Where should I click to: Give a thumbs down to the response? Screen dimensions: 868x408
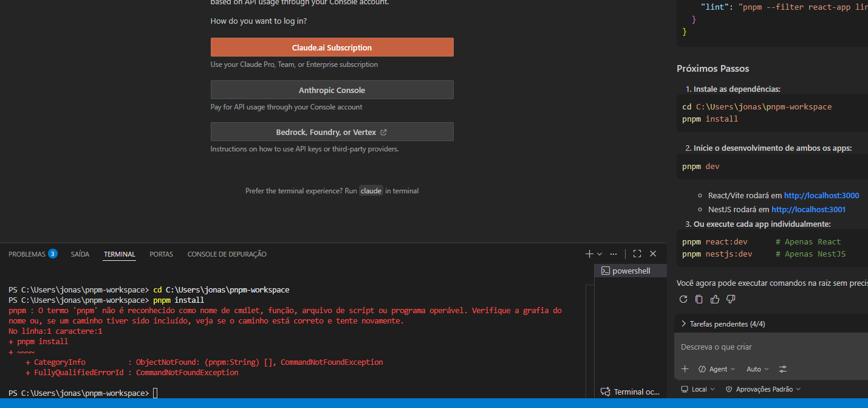pos(731,299)
